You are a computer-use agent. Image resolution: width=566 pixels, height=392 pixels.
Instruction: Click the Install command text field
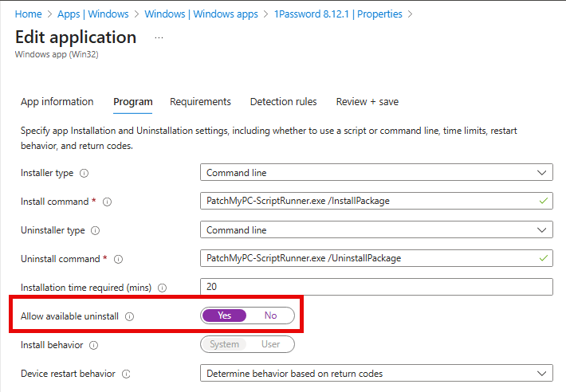pos(368,201)
